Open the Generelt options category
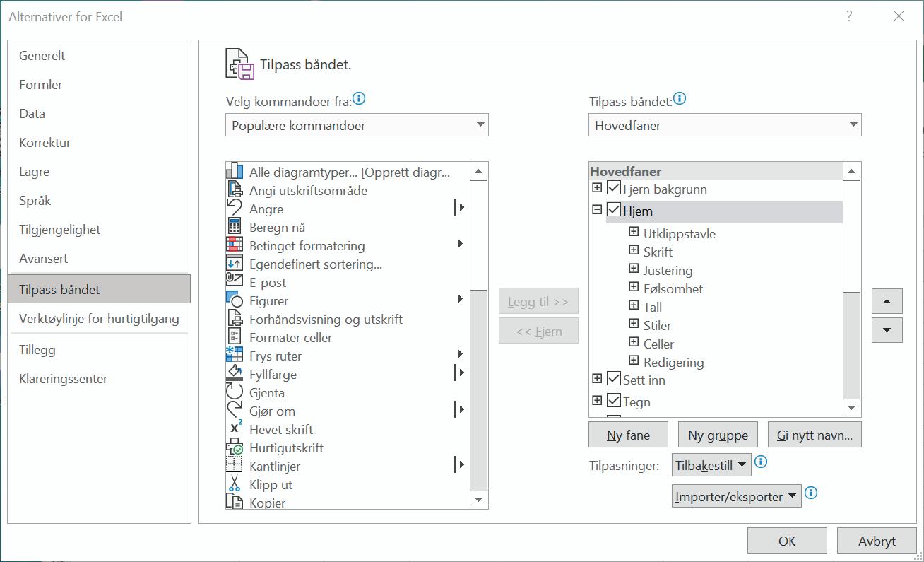The width and height of the screenshot is (924, 562). point(99,56)
